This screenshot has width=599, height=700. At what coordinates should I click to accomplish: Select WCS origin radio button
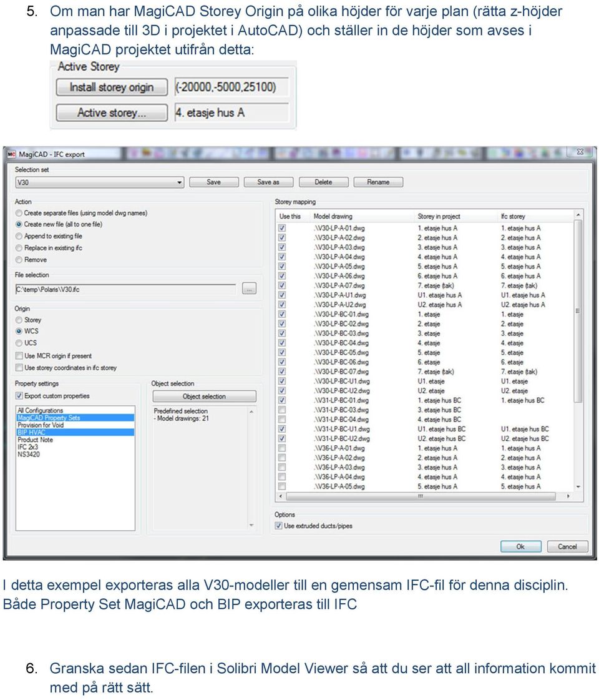tap(19, 331)
